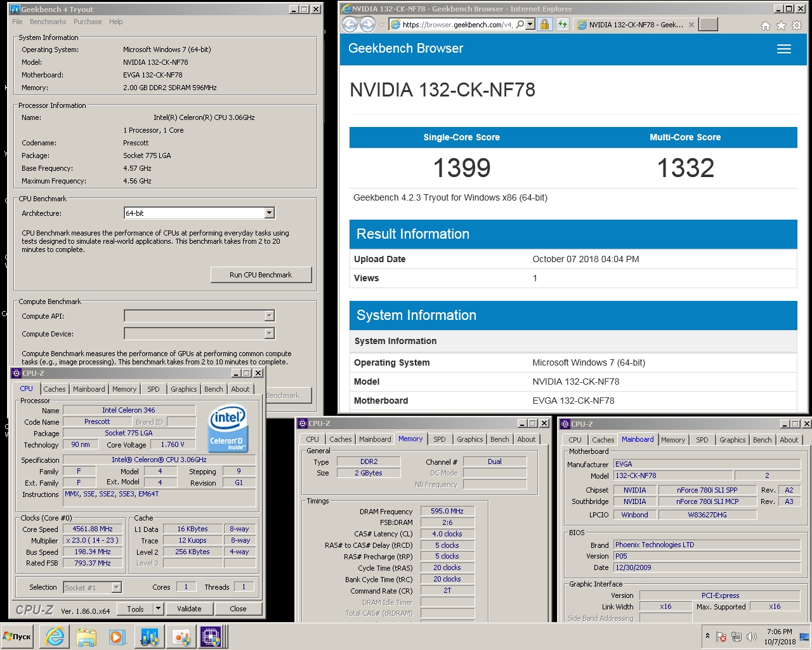Click the Multiplier value x 23.0 ( 14 - 23 )
Image resolution: width=812 pixels, height=650 pixels.
click(x=93, y=540)
